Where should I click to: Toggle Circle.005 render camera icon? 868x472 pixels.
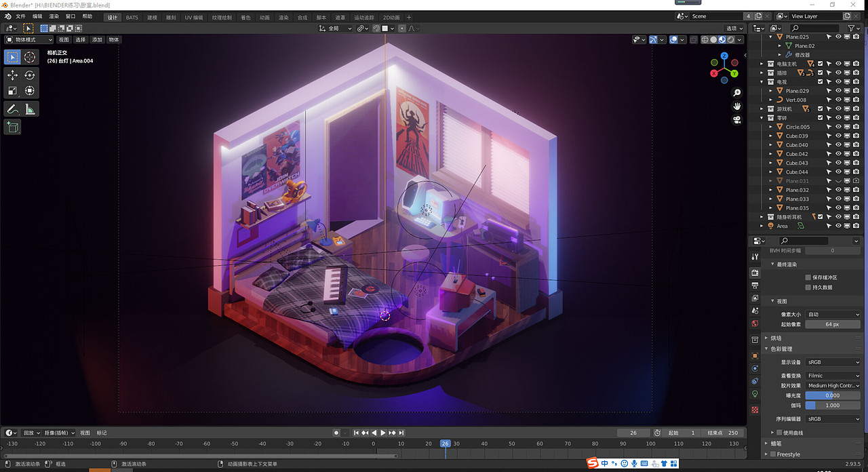coord(856,127)
